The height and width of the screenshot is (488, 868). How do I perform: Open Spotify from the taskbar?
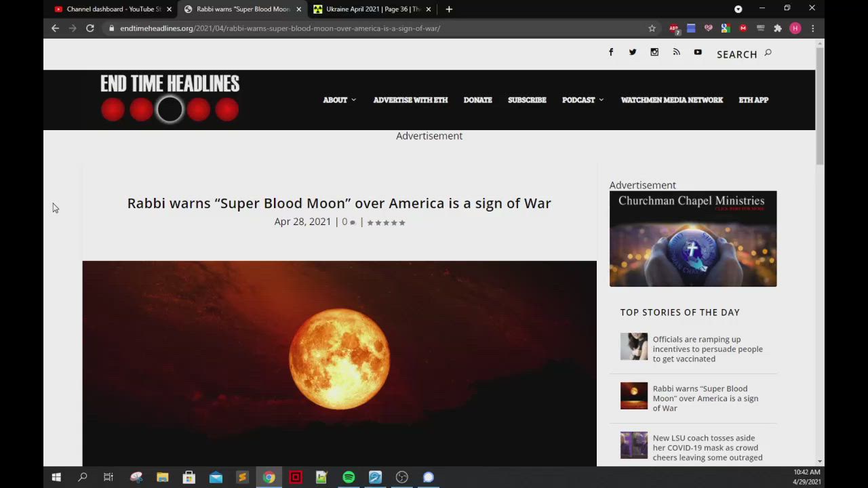tap(349, 477)
